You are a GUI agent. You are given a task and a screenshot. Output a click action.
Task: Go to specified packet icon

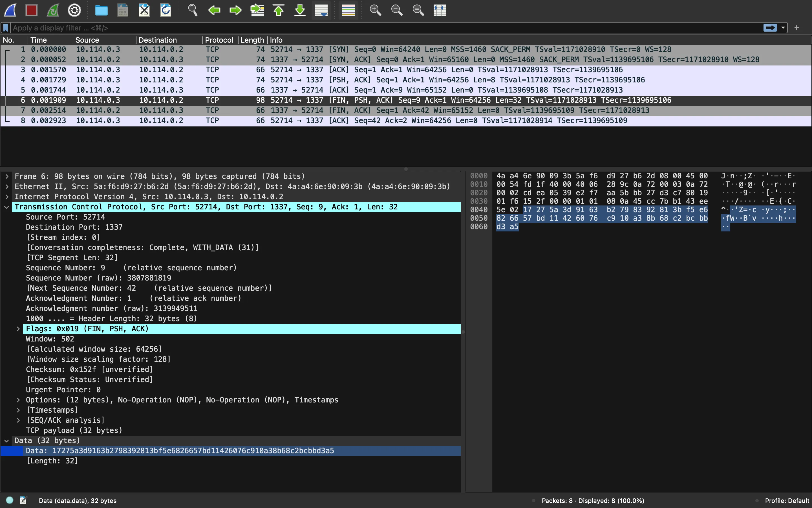tap(257, 10)
